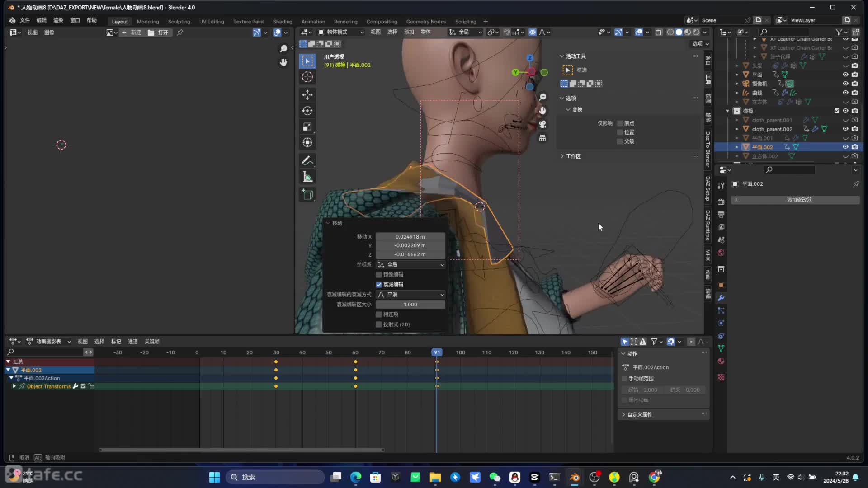Switch to UV Editing workspace tab
This screenshot has width=868, height=488.
coord(212,22)
